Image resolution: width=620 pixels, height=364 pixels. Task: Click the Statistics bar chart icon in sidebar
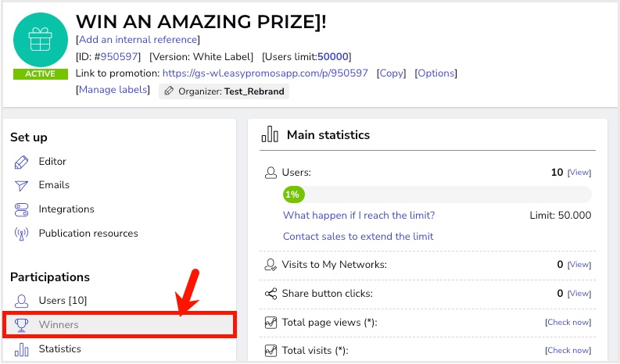[22, 349]
